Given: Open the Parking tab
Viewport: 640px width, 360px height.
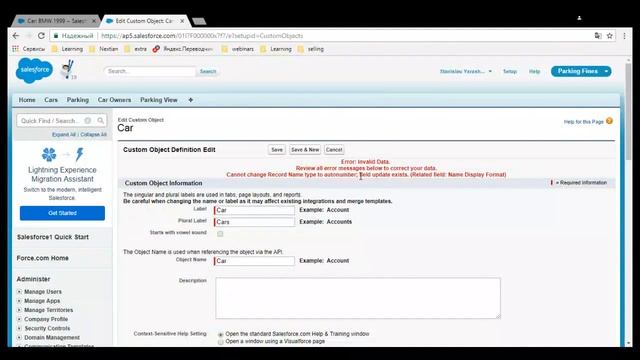Looking at the screenshot, I should click(x=78, y=100).
